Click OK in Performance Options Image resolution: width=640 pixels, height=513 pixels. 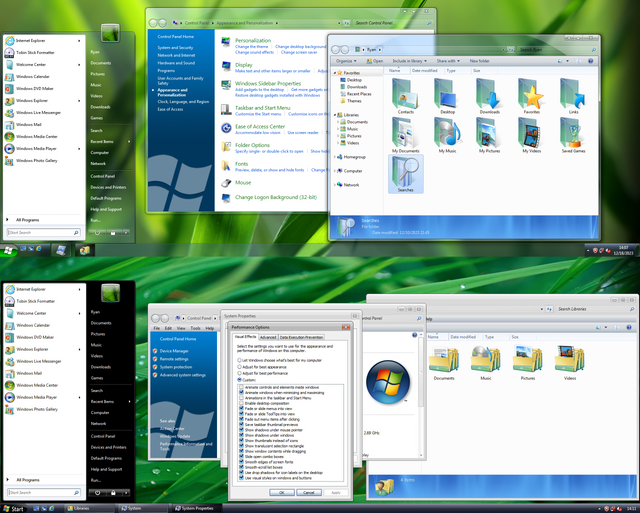(282, 493)
